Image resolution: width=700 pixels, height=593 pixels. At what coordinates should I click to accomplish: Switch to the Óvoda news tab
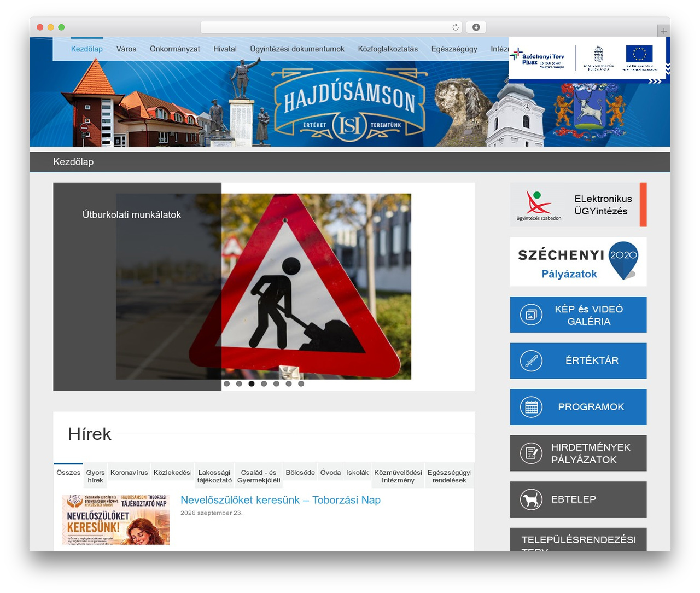[330, 473]
